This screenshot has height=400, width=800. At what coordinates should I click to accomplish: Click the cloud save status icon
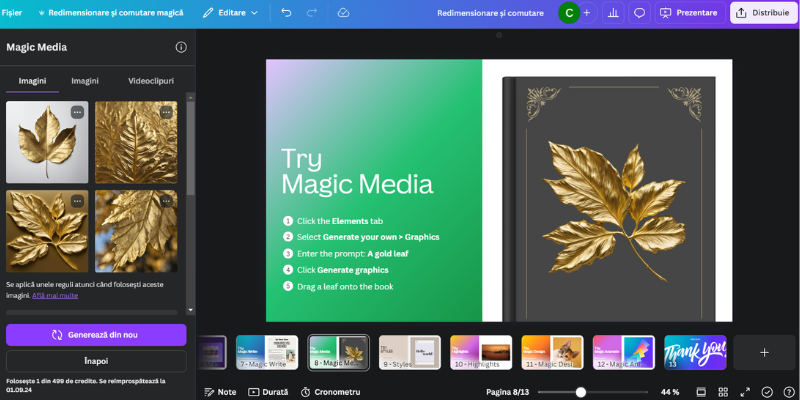coord(343,13)
